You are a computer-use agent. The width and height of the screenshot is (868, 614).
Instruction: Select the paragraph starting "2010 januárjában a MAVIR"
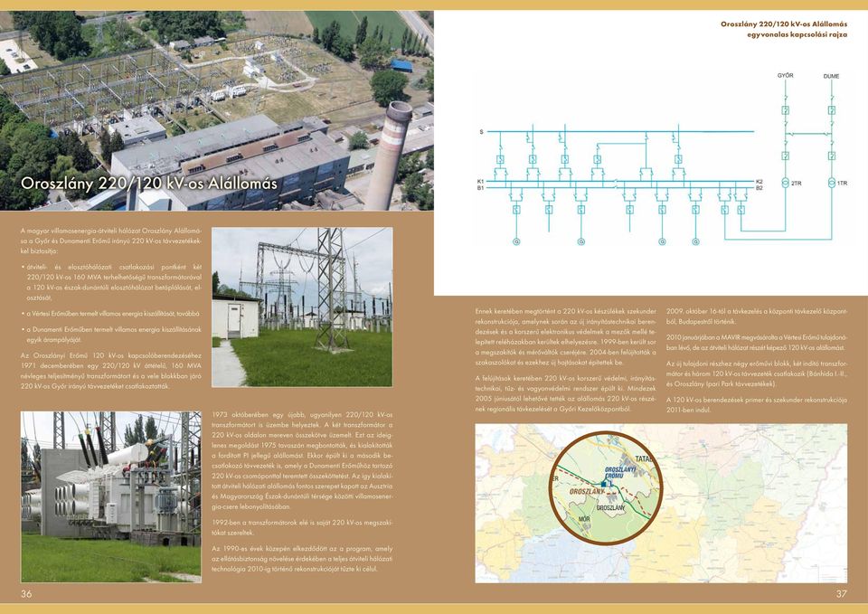[x=757, y=342]
